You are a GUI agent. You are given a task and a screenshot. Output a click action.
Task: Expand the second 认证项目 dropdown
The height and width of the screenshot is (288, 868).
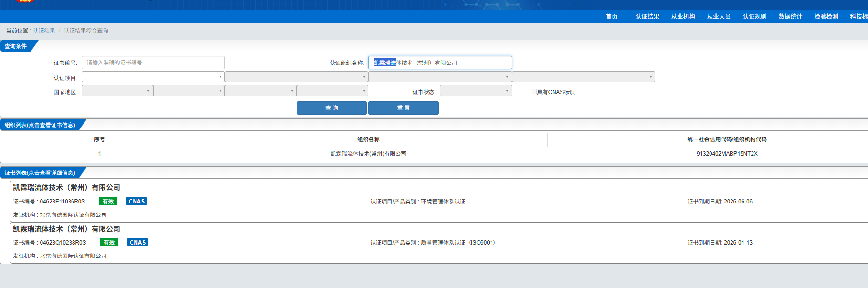pos(296,77)
